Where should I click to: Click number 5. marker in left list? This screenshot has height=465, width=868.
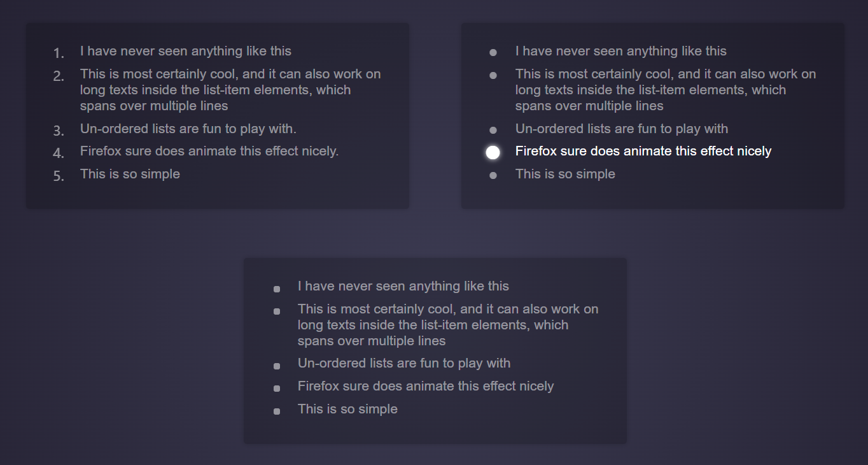tap(59, 176)
